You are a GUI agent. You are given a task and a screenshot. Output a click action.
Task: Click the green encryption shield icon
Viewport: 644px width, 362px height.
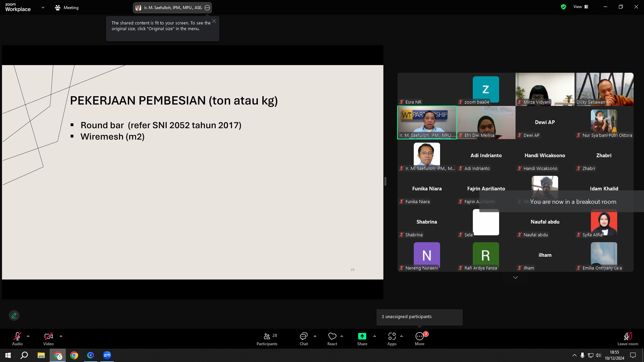pos(563,7)
